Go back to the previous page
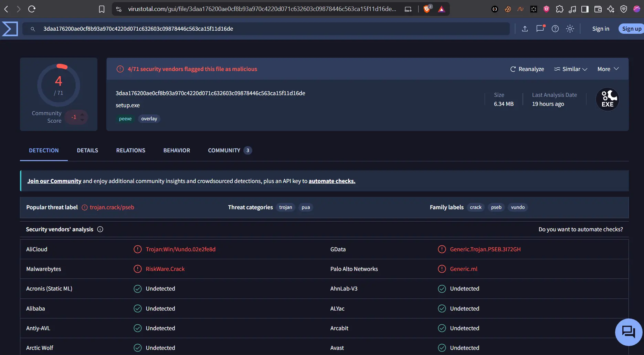This screenshot has width=644, height=355. pos(6,9)
